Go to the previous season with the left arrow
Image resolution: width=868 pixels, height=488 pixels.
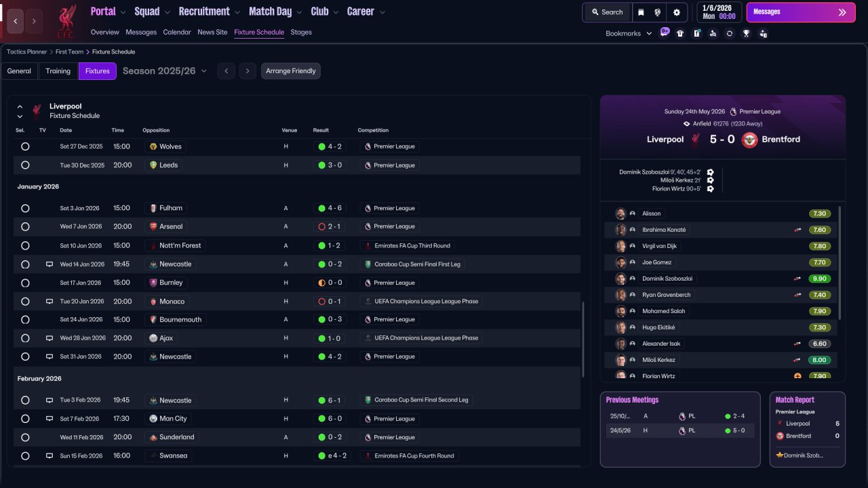coord(226,71)
